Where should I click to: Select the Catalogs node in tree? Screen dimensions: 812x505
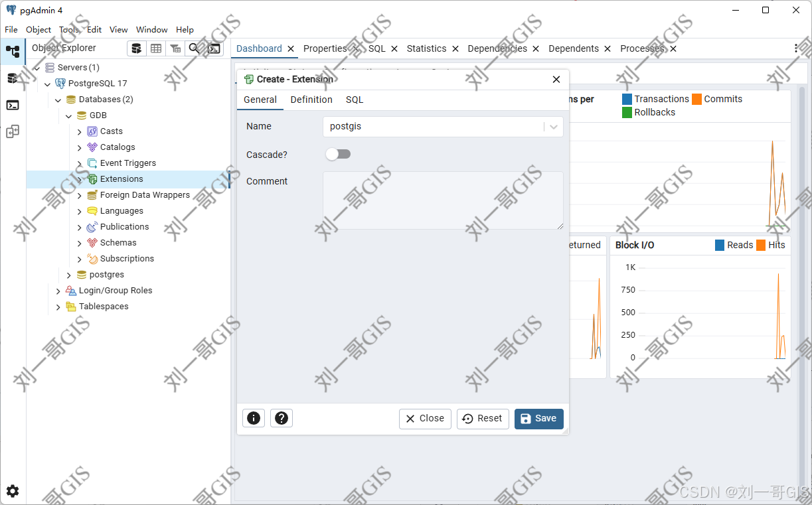click(x=118, y=147)
